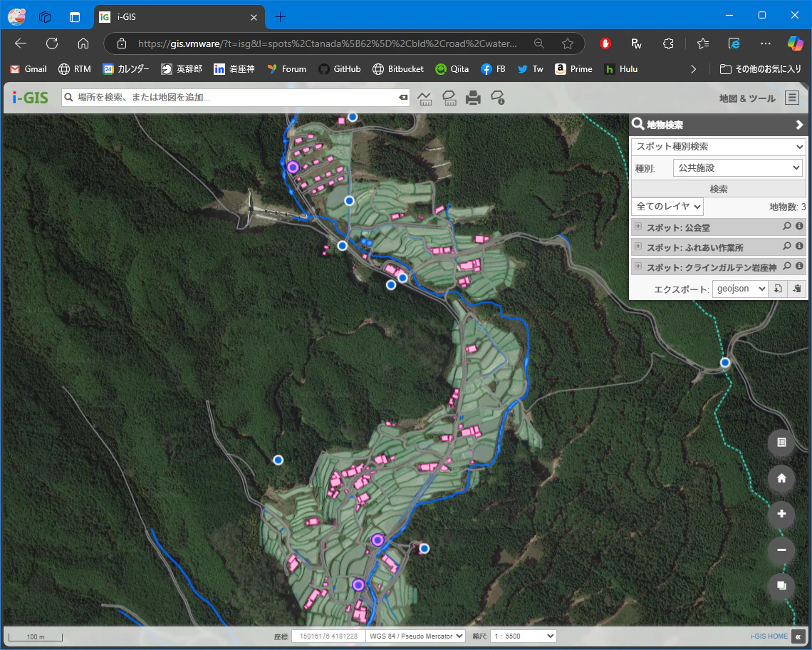Open the スポット種別検索 search type dropdown
The height and width of the screenshot is (650, 812).
[718, 147]
